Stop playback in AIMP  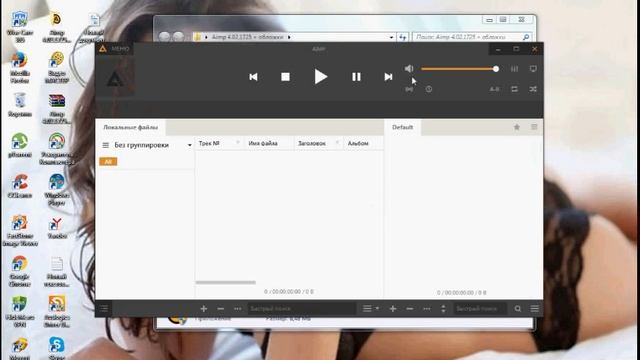coord(285,77)
